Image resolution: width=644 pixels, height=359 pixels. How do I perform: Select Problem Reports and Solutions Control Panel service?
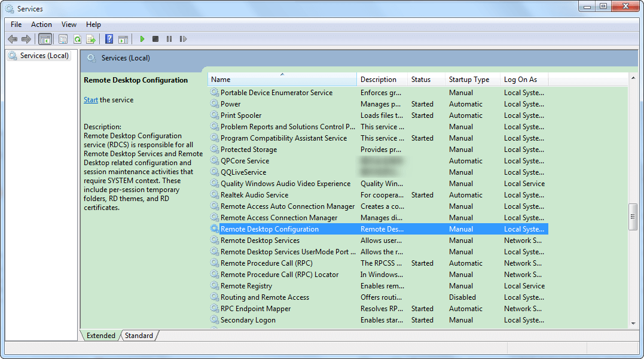(x=288, y=126)
